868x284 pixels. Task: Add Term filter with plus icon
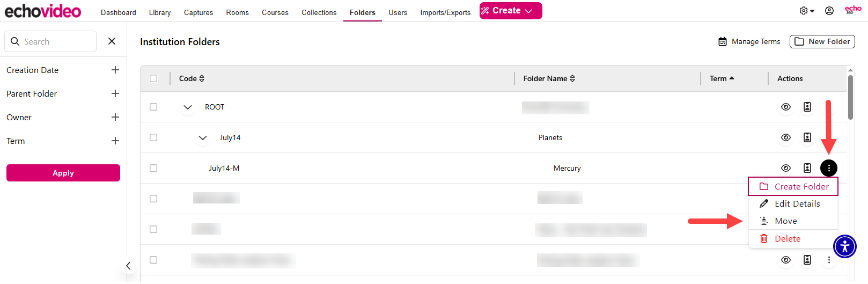[x=115, y=141]
